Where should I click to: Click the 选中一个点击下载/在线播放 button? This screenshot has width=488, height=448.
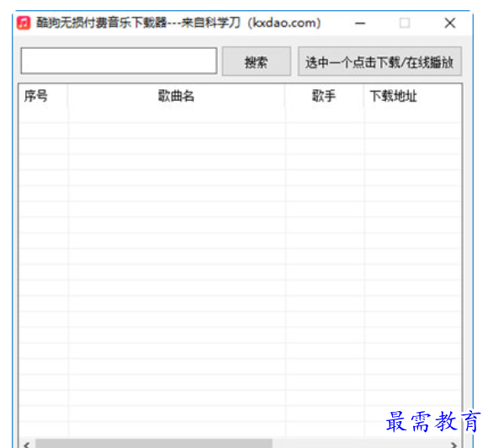pyautogui.click(x=379, y=61)
